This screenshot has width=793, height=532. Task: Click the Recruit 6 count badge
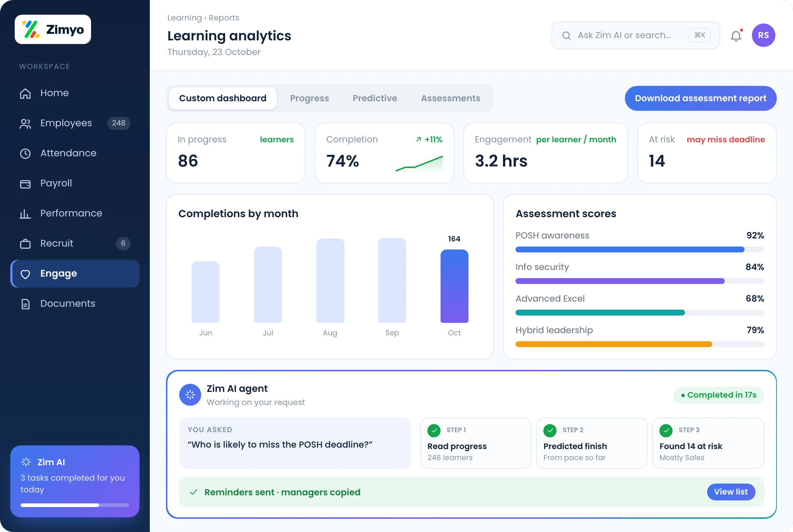pos(123,244)
